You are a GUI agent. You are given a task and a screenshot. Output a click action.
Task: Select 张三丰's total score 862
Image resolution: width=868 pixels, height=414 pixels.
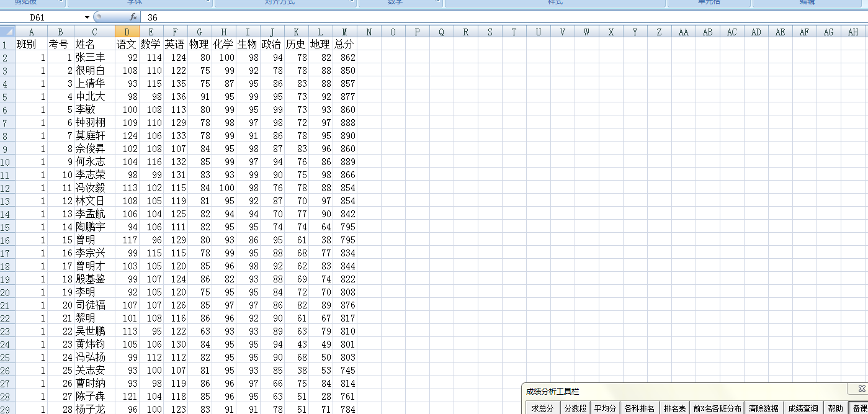344,57
